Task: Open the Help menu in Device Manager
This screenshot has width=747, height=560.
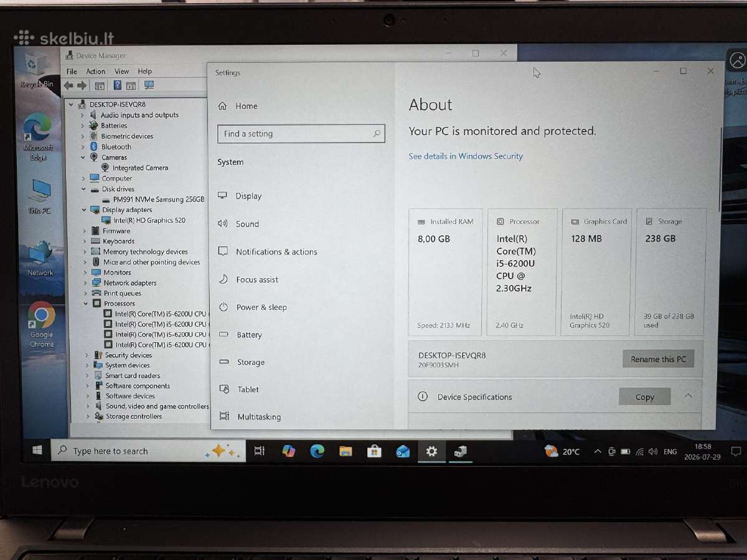Action: coord(144,72)
